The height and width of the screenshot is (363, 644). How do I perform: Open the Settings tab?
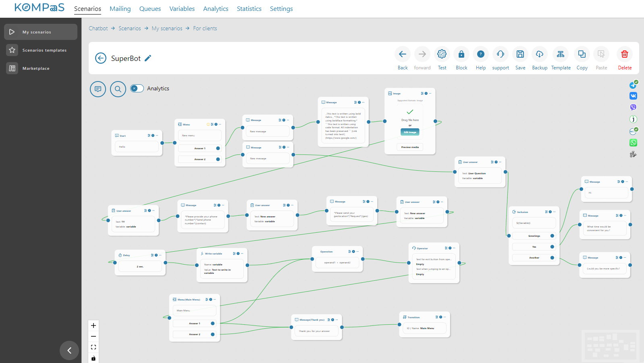click(x=281, y=9)
